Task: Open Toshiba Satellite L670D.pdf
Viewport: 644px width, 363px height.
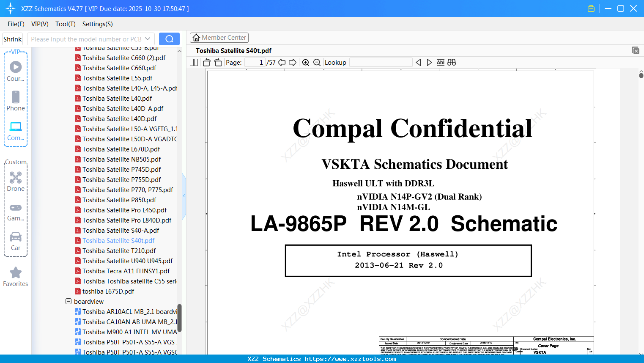Action: [121, 149]
